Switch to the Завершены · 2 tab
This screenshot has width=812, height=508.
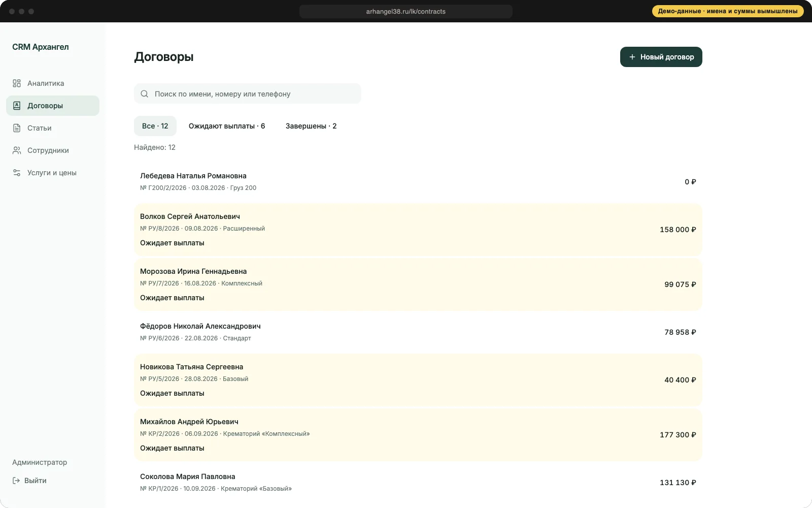(x=311, y=126)
